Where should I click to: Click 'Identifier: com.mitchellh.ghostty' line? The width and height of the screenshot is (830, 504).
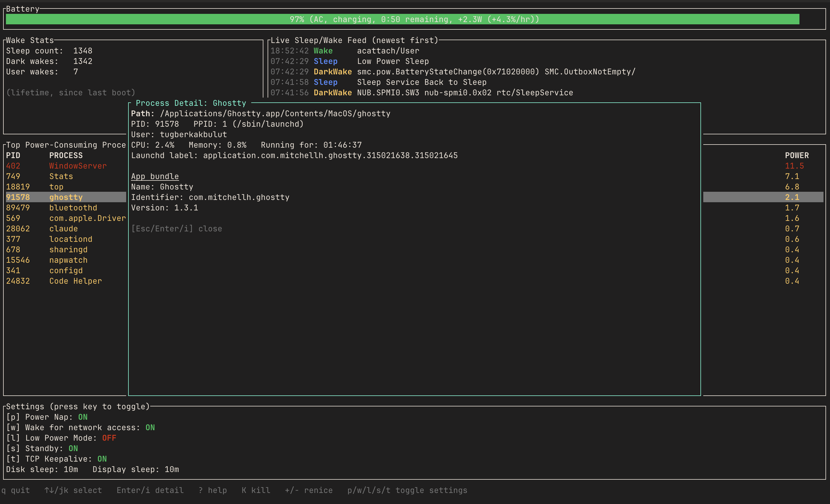click(210, 197)
